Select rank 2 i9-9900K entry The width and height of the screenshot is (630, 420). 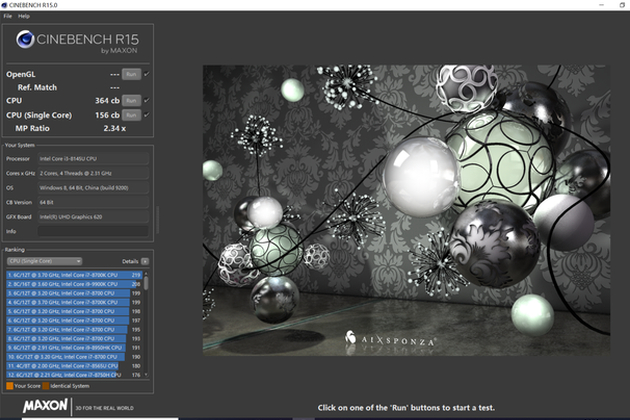74,284
